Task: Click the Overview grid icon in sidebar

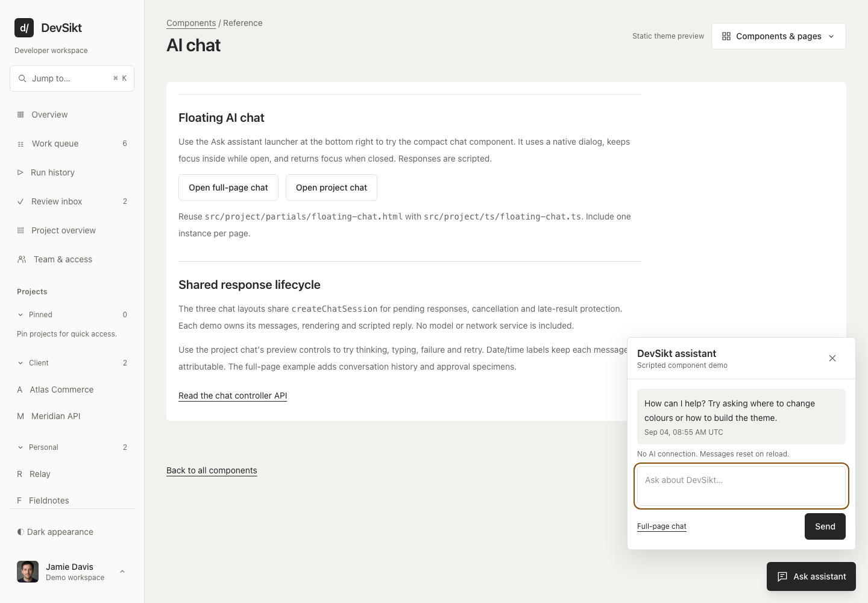Action: pos(20,115)
